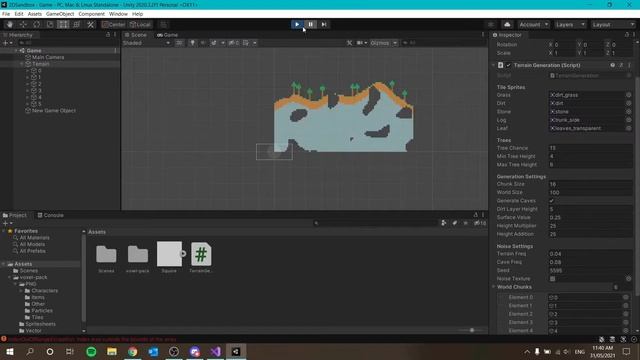Select Main Camera in Hierarchy
This screenshot has height=360, width=640.
click(x=48, y=57)
